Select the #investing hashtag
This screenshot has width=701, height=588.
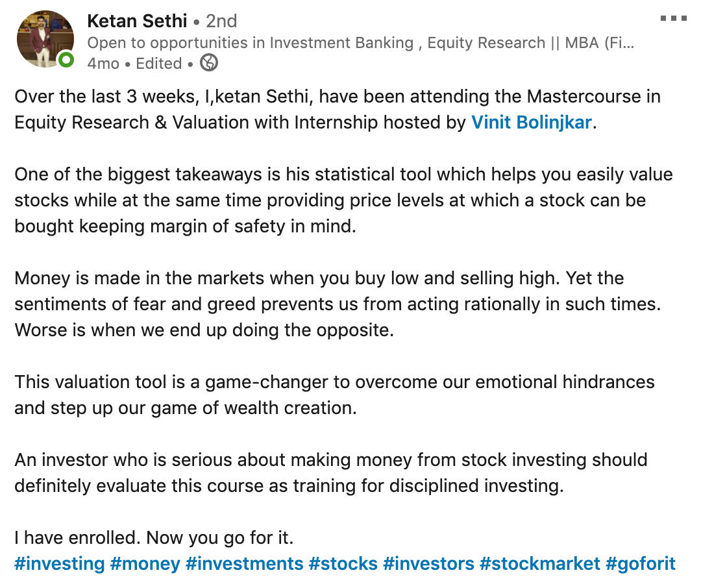tap(59, 563)
